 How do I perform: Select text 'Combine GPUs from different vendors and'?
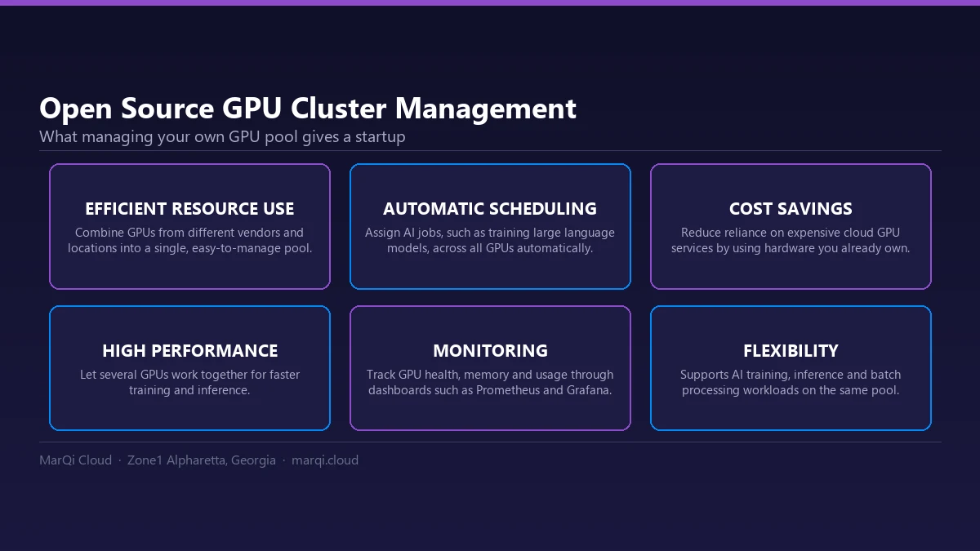point(189,233)
